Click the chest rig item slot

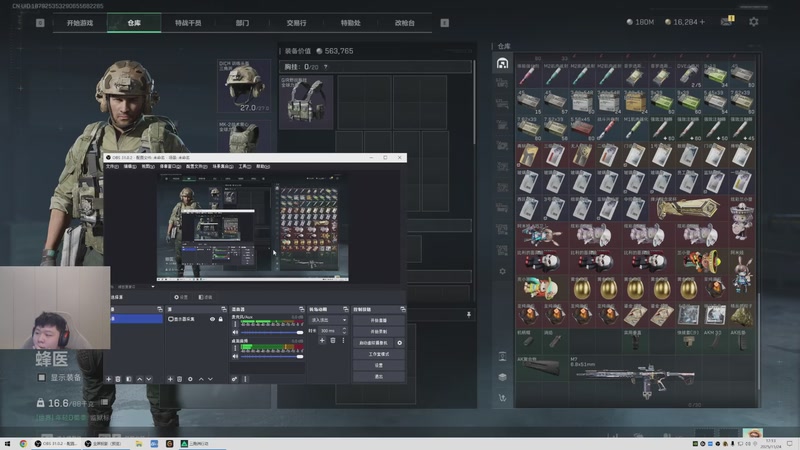306,102
